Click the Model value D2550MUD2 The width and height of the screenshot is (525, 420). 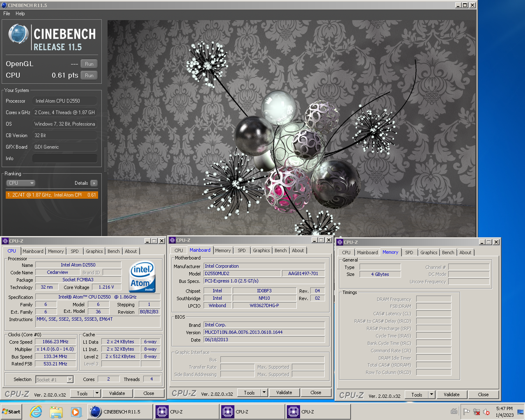242,273
